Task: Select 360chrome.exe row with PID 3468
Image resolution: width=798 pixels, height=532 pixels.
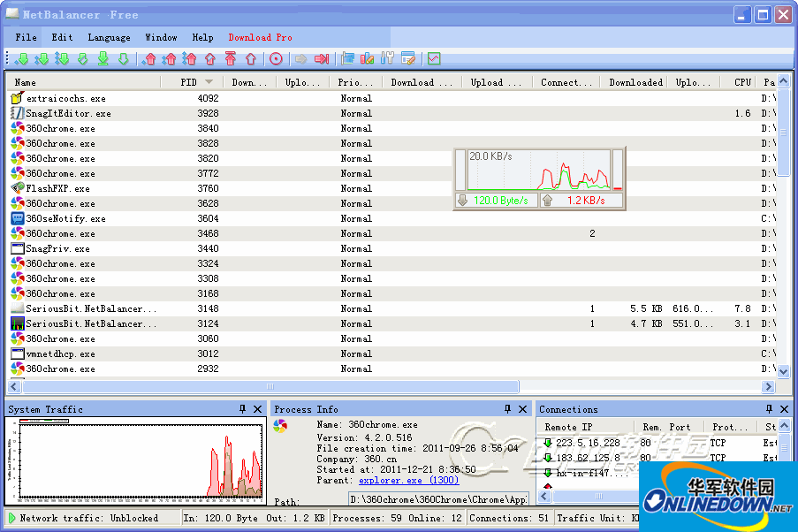Action: click(x=391, y=233)
